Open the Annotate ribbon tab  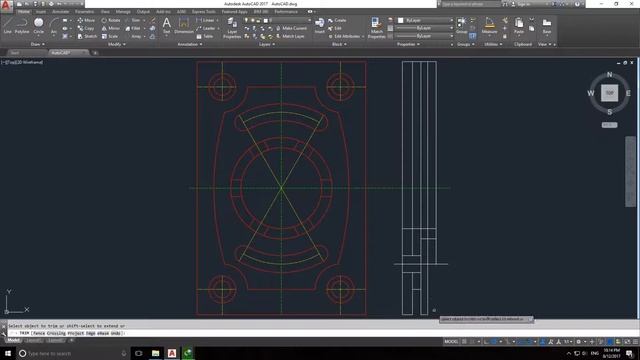[60, 12]
